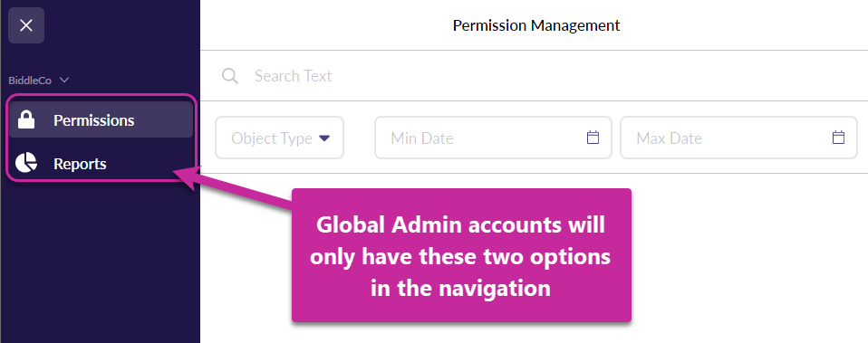Expand the chevron next to BiddleCo
This screenshot has width=868, height=343.
pos(64,81)
